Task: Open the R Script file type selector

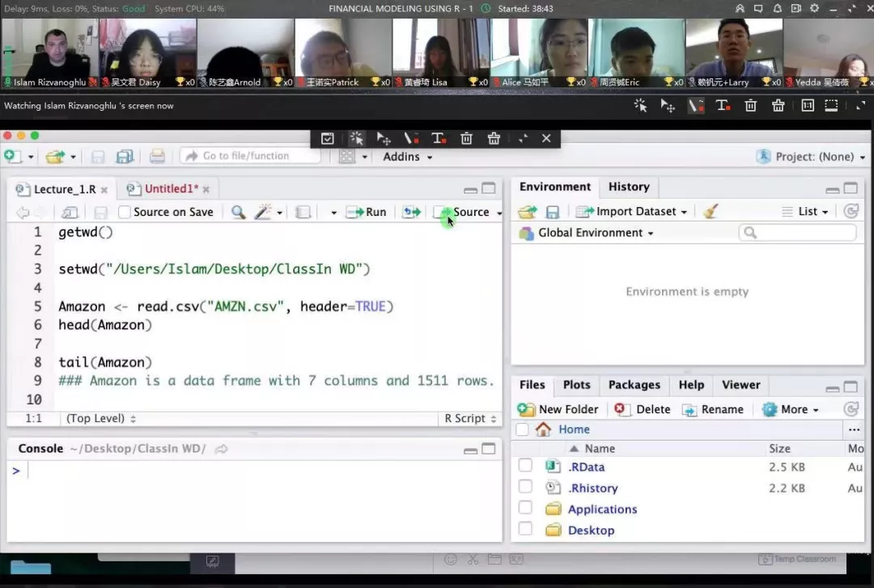Action: pos(470,418)
